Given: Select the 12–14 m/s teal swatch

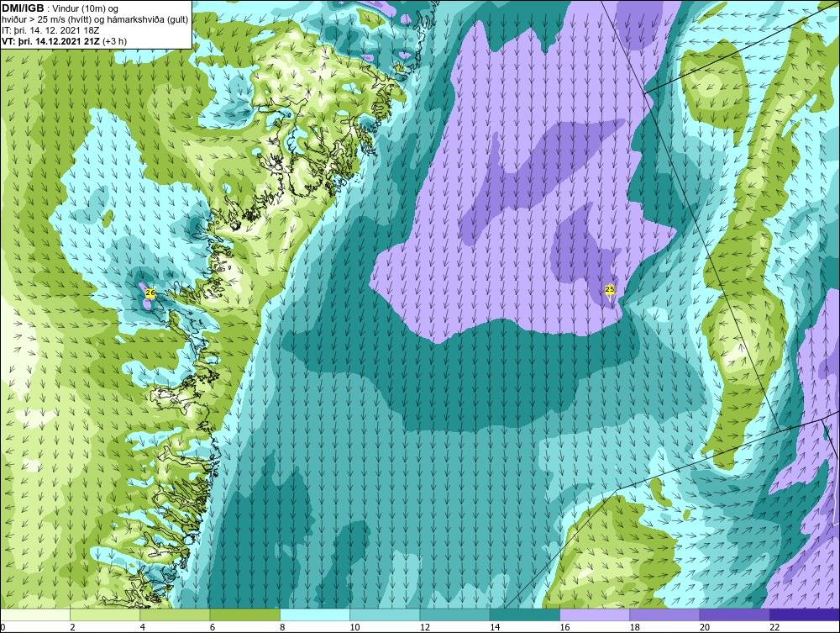Looking at the screenshot, I should pyautogui.click(x=454, y=615).
